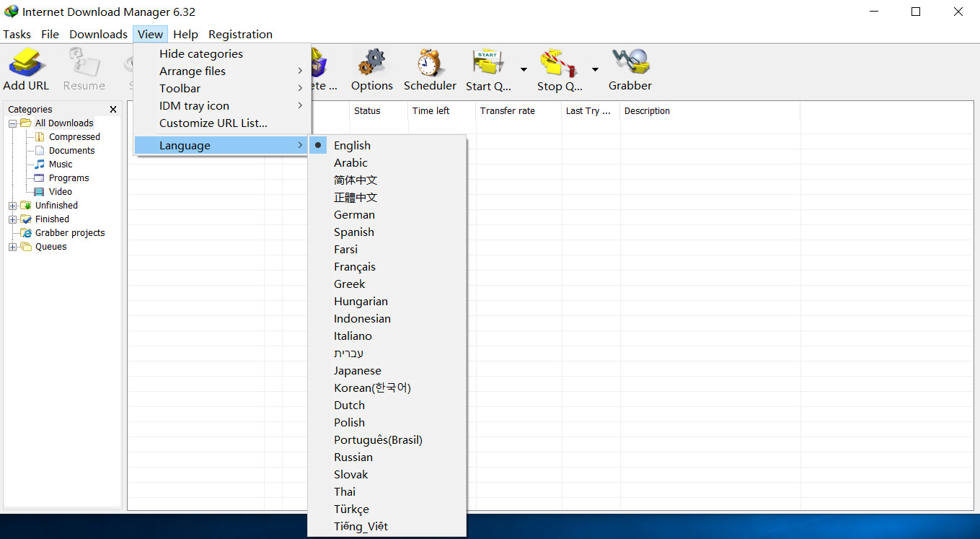Select 正體中文 language option
The image size is (980, 539).
point(387,197)
